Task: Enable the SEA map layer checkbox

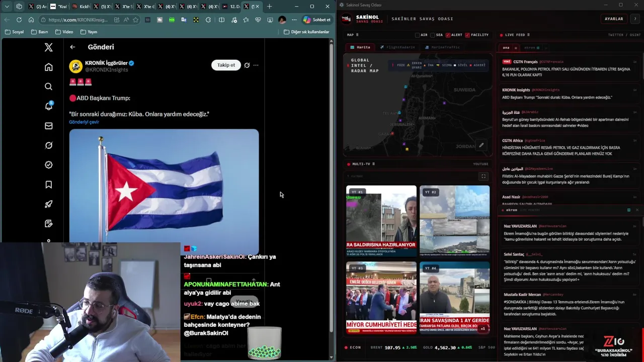Action: click(x=433, y=35)
